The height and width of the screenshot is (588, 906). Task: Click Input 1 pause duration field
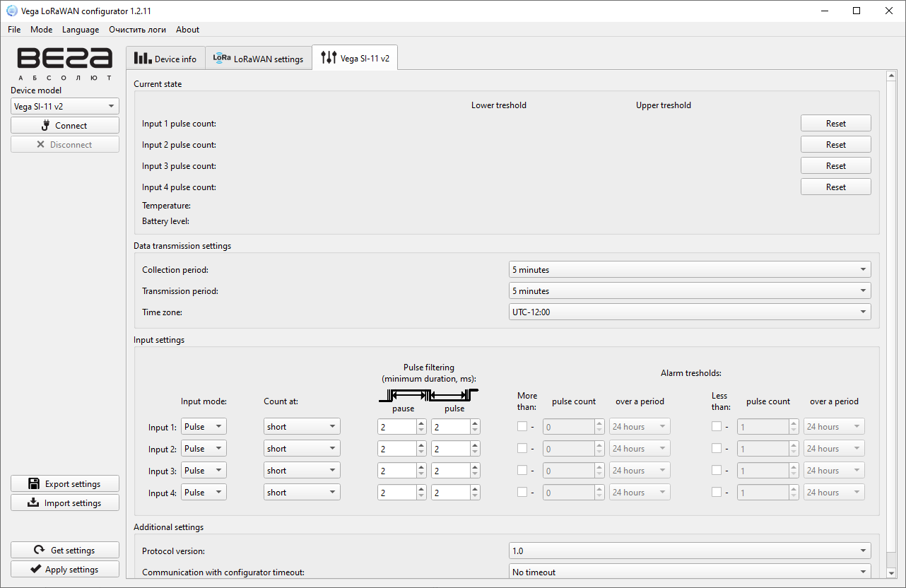tap(396, 427)
